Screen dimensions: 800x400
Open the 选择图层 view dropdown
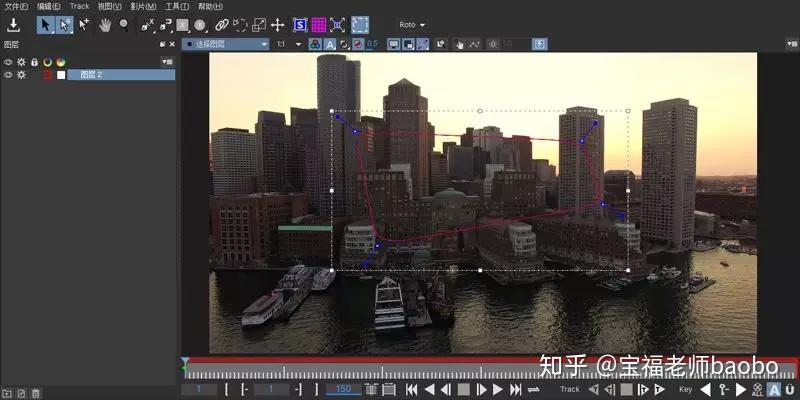[x=226, y=44]
